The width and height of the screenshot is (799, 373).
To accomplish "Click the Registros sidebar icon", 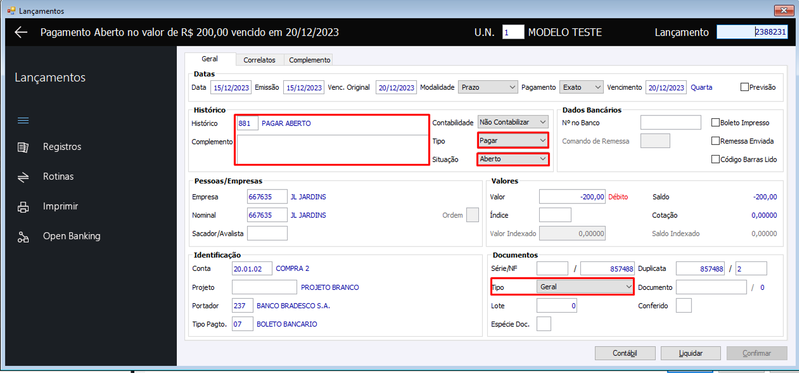I will click(x=23, y=147).
